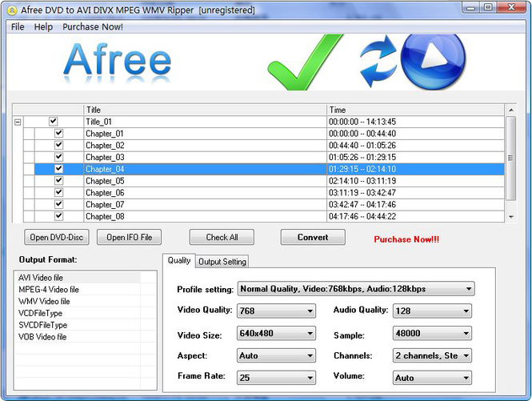Click the Afree logo
This screenshot has width=532, height=401.
point(117,61)
